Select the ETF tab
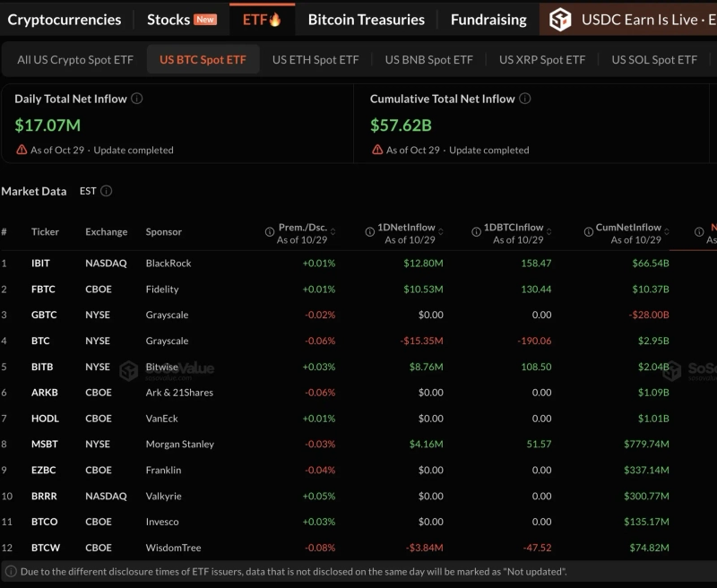The image size is (717, 588). click(x=262, y=20)
